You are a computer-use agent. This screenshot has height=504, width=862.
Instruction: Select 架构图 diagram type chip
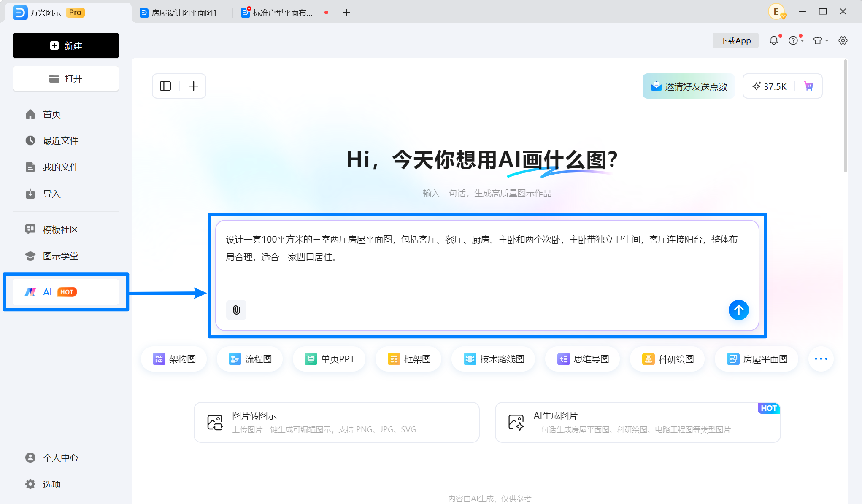174,359
